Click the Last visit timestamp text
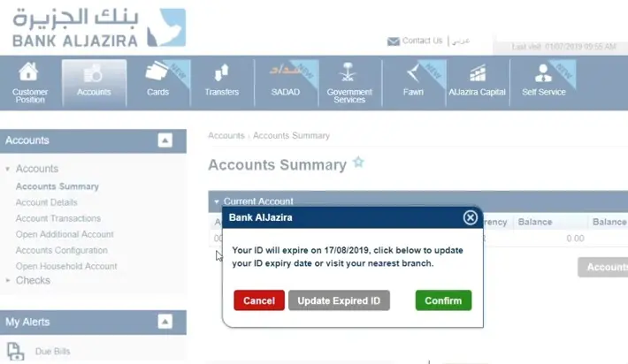628x364 pixels. [x=563, y=47]
